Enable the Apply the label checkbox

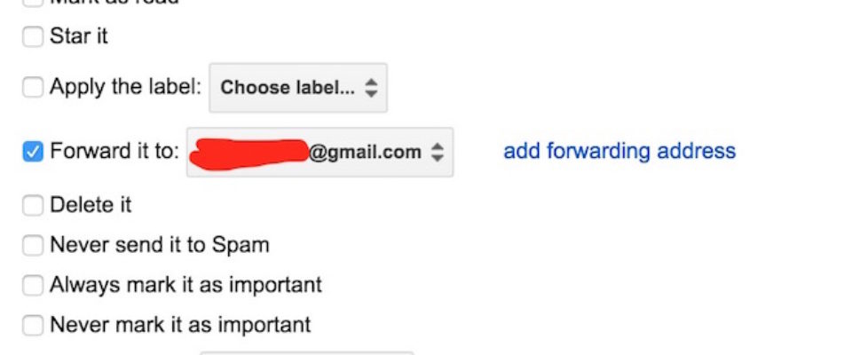point(33,88)
